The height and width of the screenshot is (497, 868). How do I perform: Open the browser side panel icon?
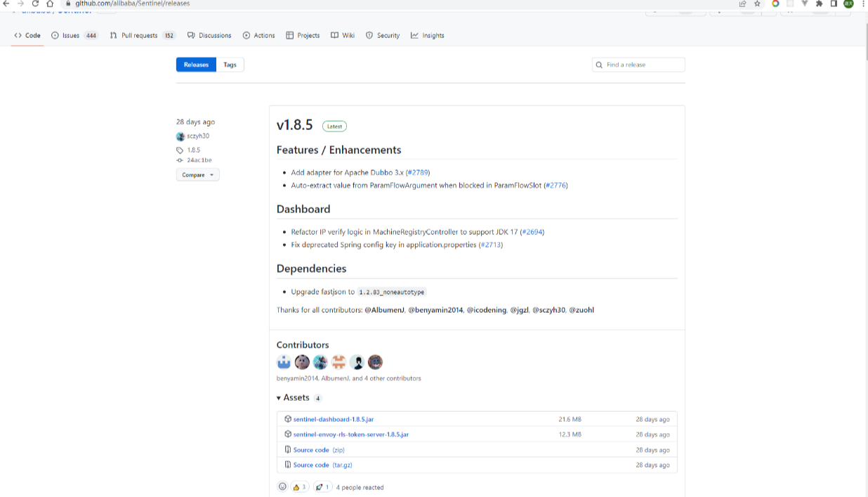tap(834, 4)
